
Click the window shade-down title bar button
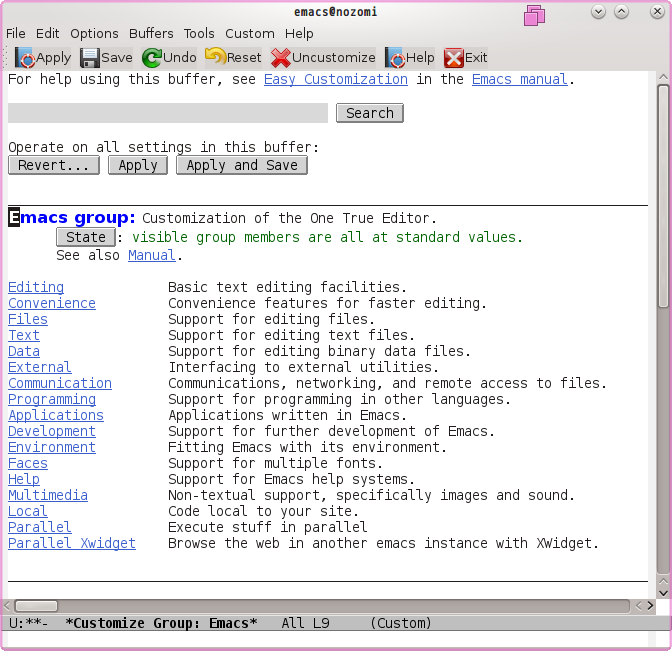point(598,12)
